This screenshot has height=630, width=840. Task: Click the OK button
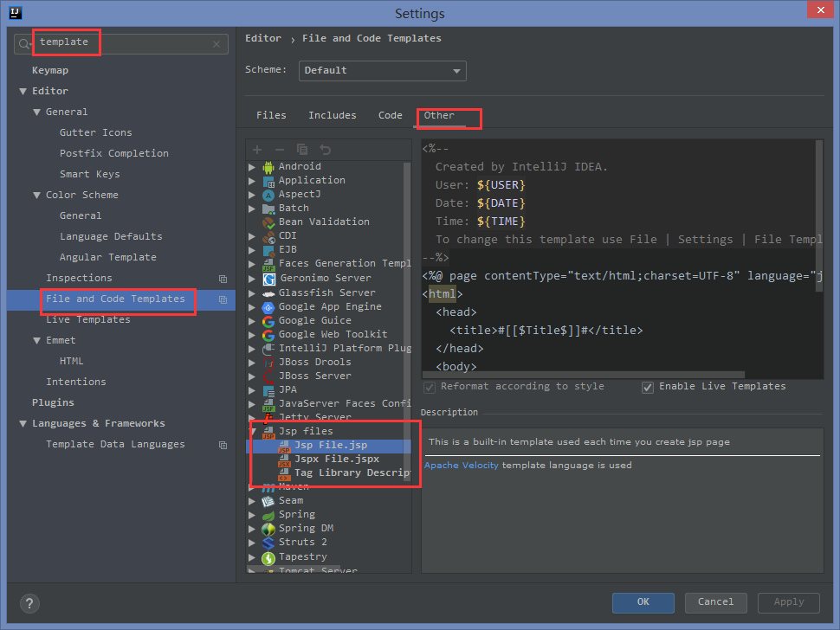click(x=643, y=602)
